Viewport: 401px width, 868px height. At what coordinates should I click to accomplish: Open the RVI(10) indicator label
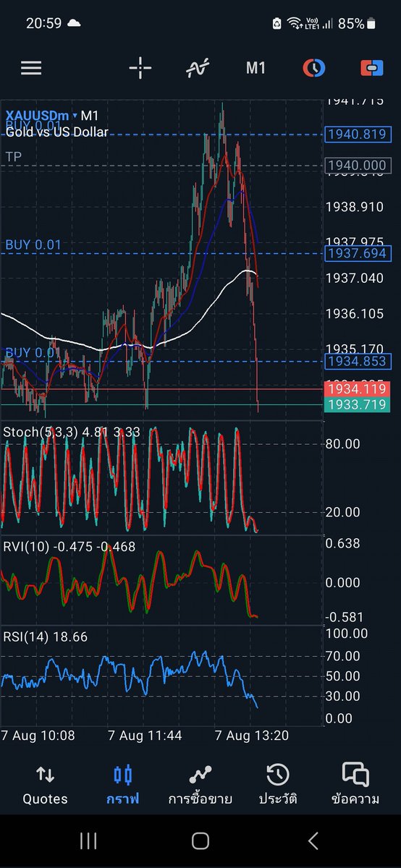pyautogui.click(x=69, y=547)
